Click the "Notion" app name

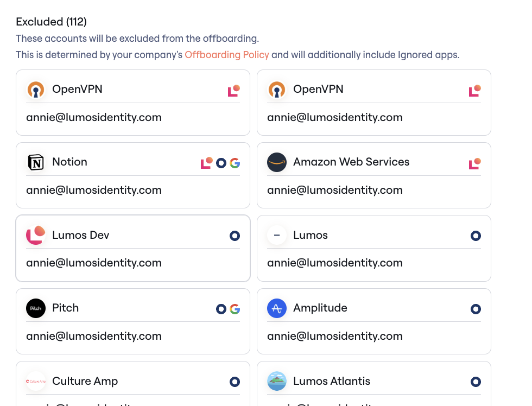point(69,162)
